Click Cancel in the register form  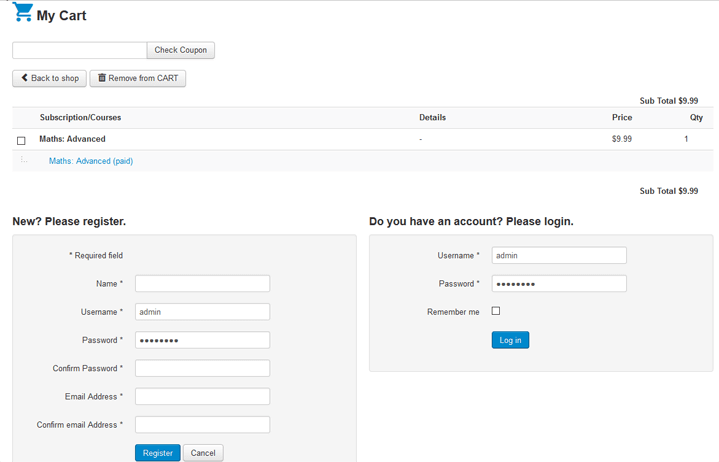(203, 453)
